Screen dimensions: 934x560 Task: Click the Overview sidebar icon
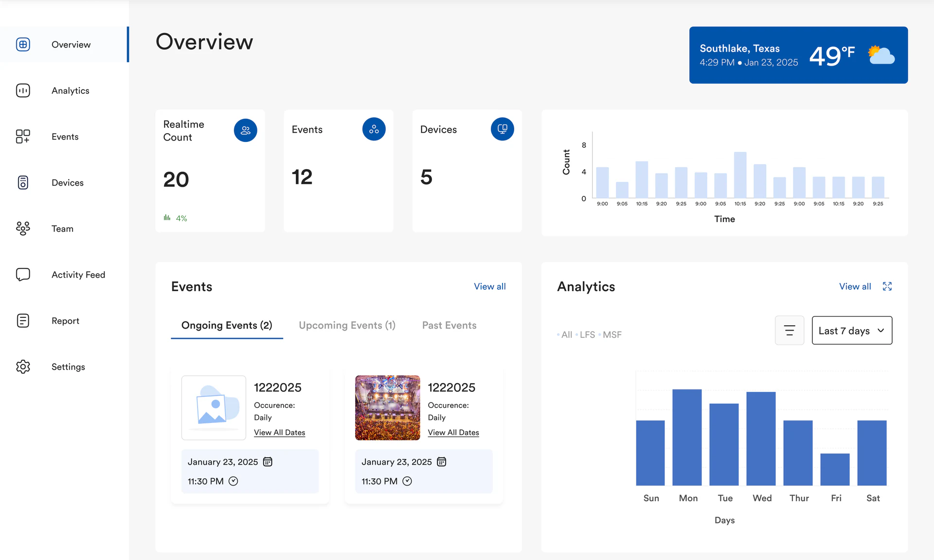(x=23, y=44)
